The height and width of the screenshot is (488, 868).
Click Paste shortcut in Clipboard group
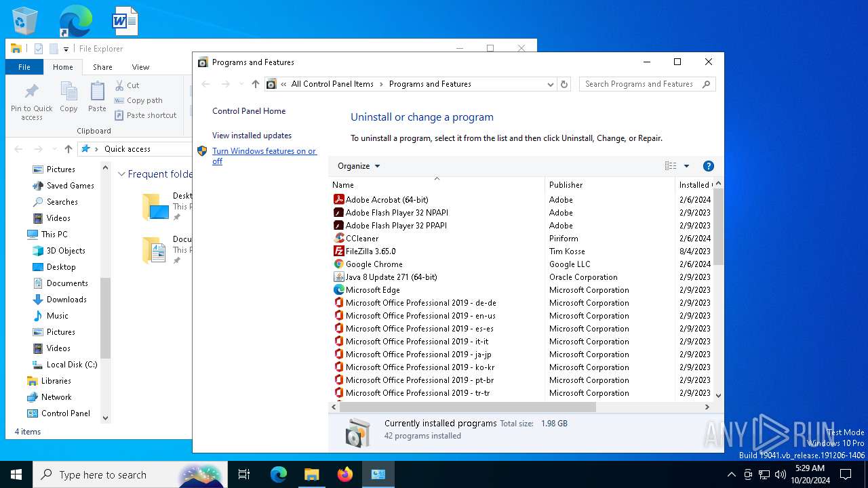(145, 115)
